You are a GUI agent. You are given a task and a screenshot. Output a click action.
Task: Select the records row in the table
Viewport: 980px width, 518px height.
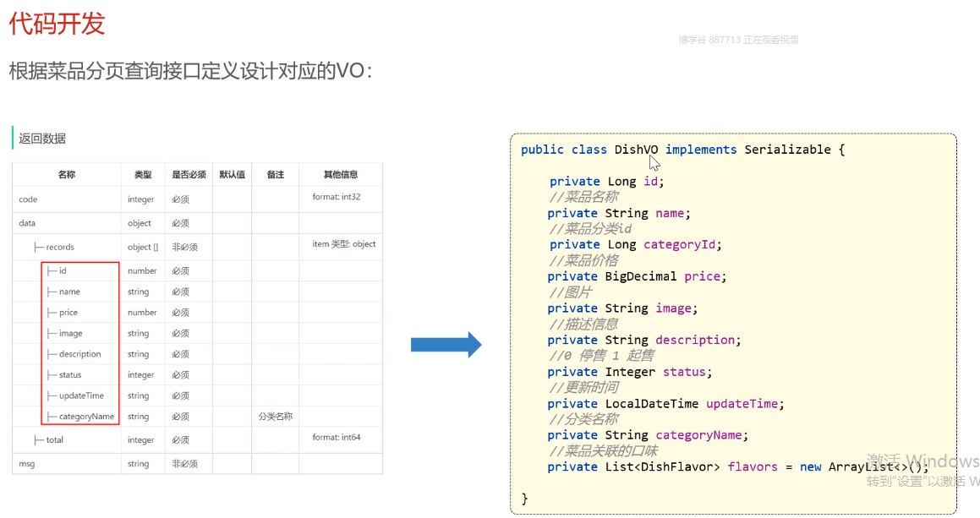pyautogui.click(x=60, y=247)
